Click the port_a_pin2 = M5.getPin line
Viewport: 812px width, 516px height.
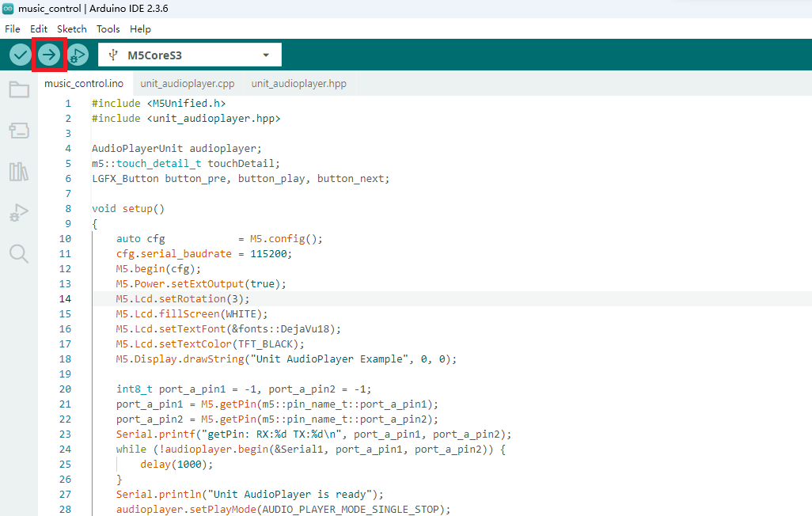pyautogui.click(x=277, y=419)
